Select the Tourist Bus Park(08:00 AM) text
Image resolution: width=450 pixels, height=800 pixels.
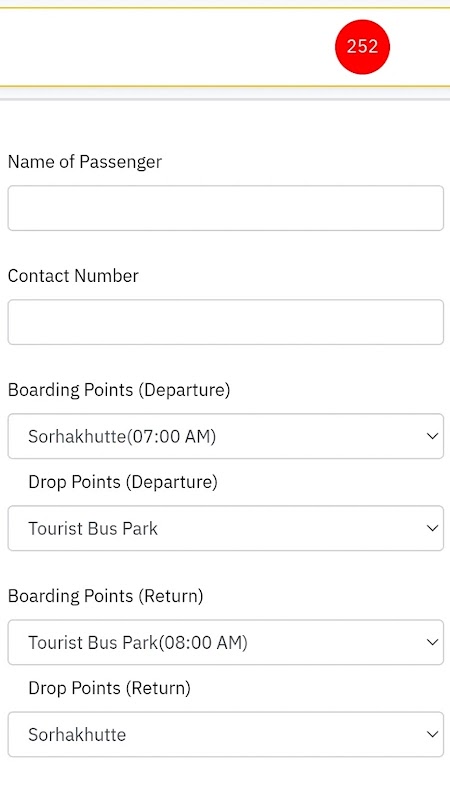[x=138, y=643]
